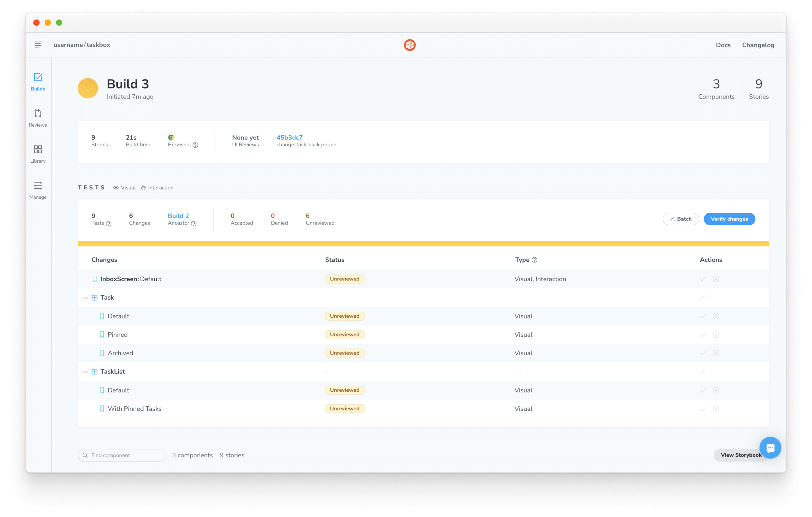Toggle deny icon for Pinned story
The height and width of the screenshot is (517, 812).
click(716, 334)
